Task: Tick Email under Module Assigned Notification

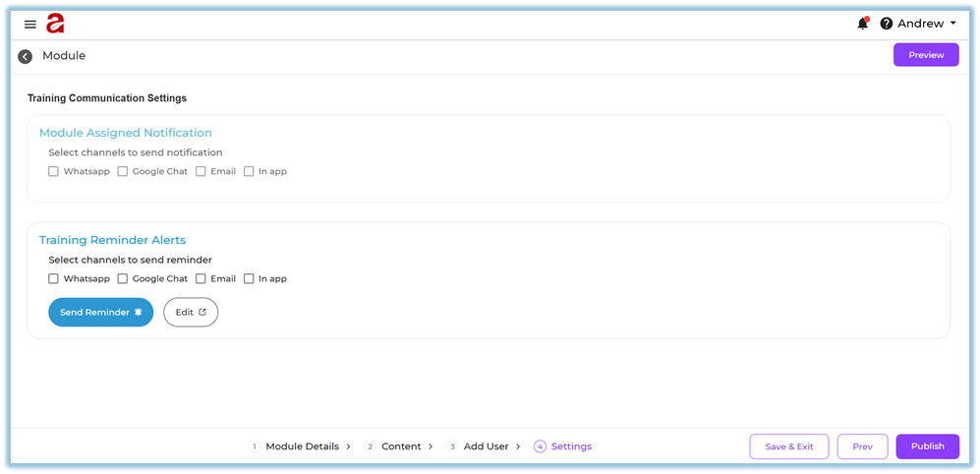Action: pos(201,171)
